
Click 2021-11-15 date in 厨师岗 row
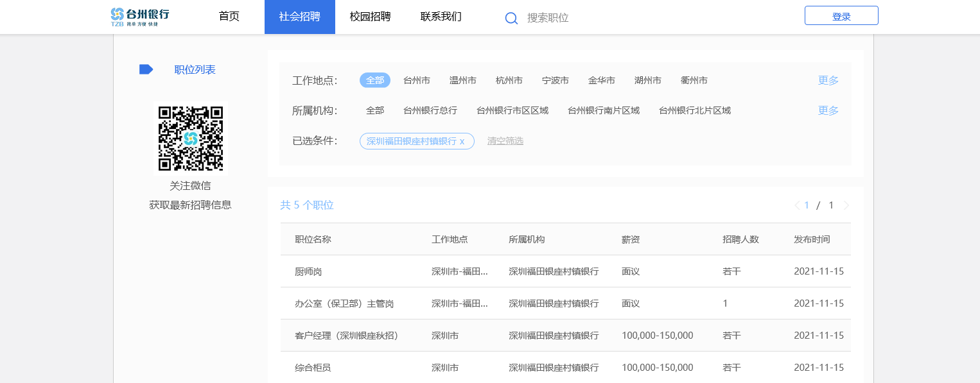point(819,271)
